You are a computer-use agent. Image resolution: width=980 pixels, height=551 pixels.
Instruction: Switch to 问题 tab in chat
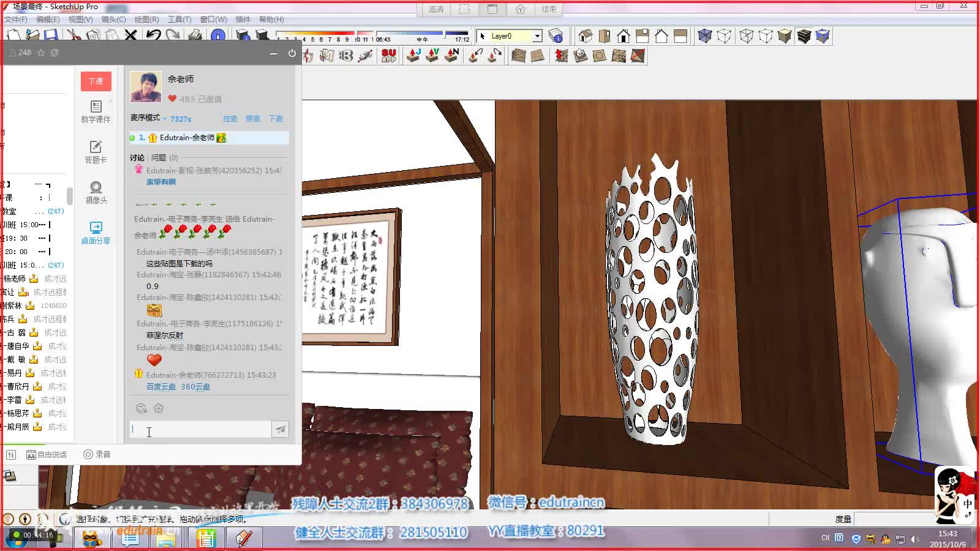(x=164, y=157)
